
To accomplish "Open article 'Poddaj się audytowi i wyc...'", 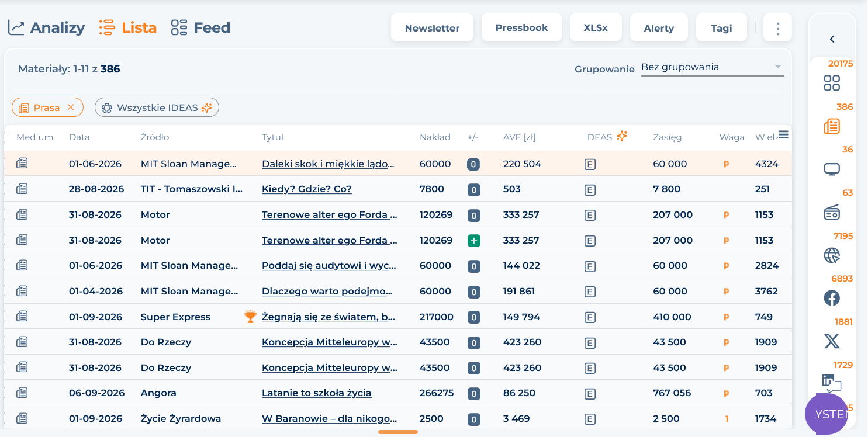I will coord(329,266).
